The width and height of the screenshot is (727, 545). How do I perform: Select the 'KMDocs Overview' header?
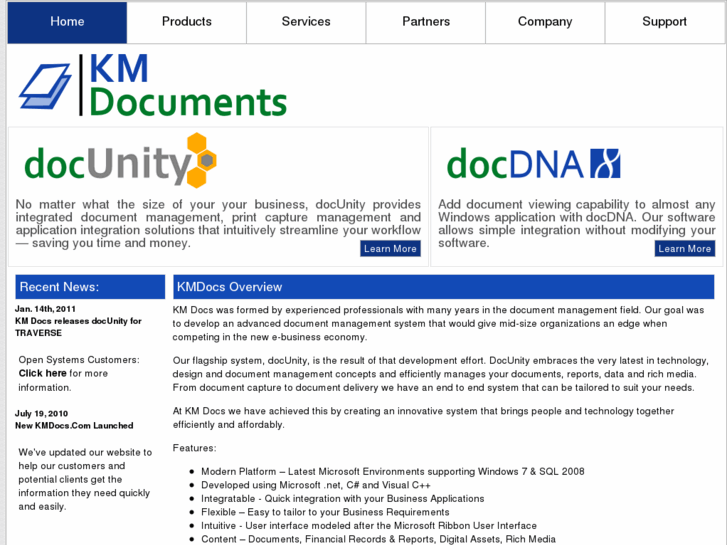(x=444, y=287)
